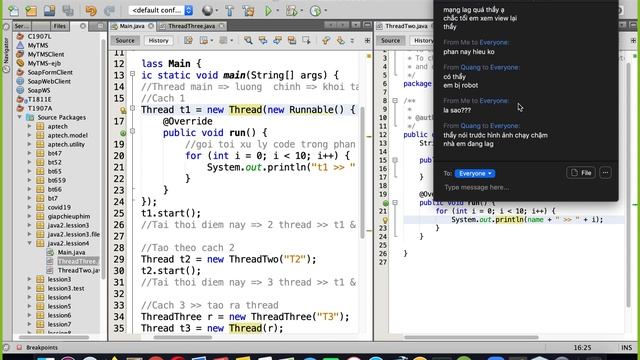
Task: Click the Clean and Build icon
Action: 248,11
